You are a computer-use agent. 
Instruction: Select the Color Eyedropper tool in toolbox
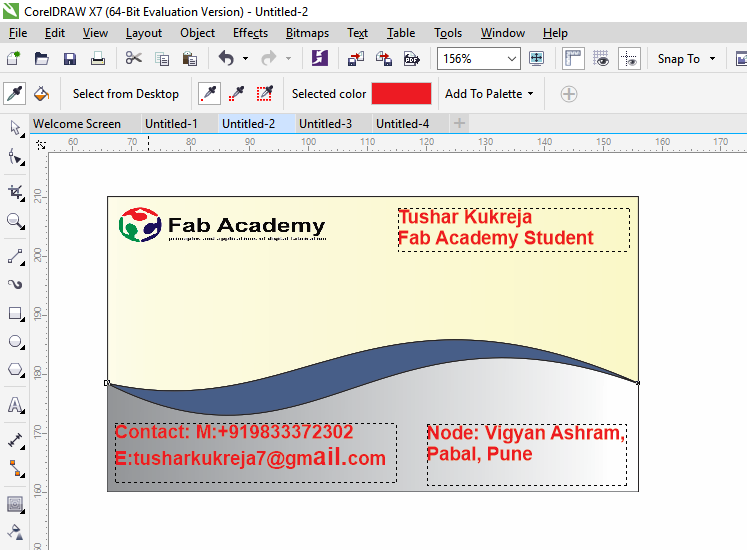click(16, 532)
